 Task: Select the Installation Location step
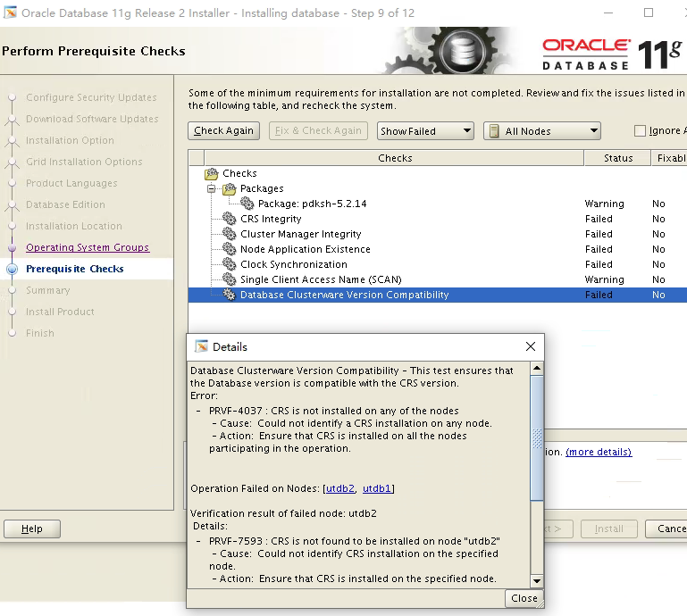point(74,226)
